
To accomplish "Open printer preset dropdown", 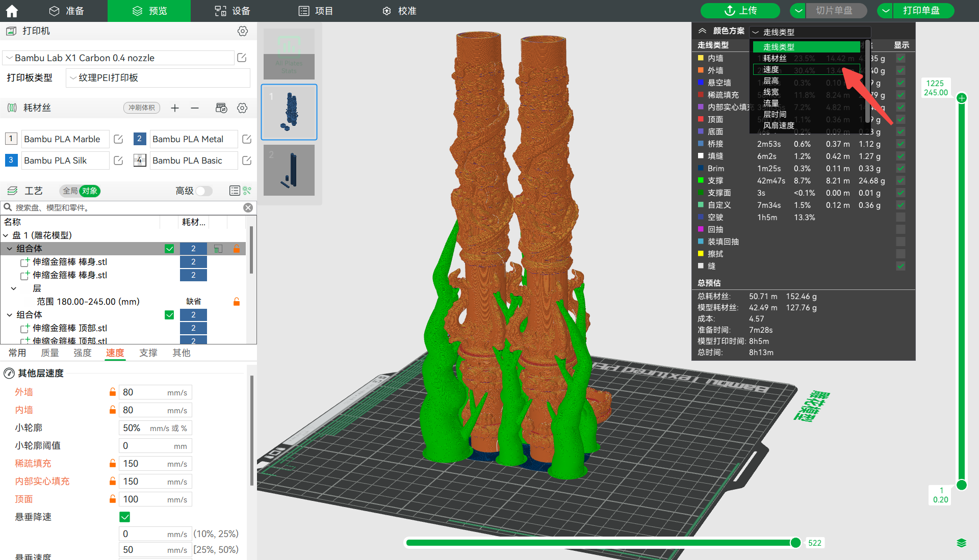I will [x=118, y=58].
